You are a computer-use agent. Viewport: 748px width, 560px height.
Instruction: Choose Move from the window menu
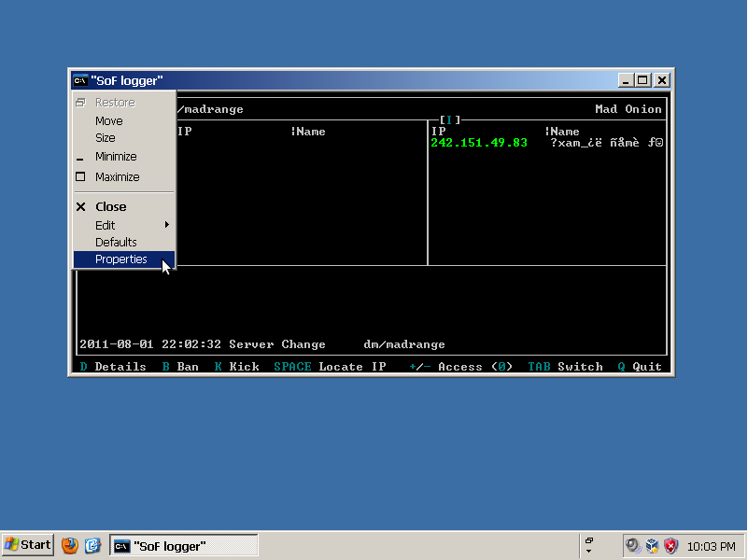click(124, 121)
